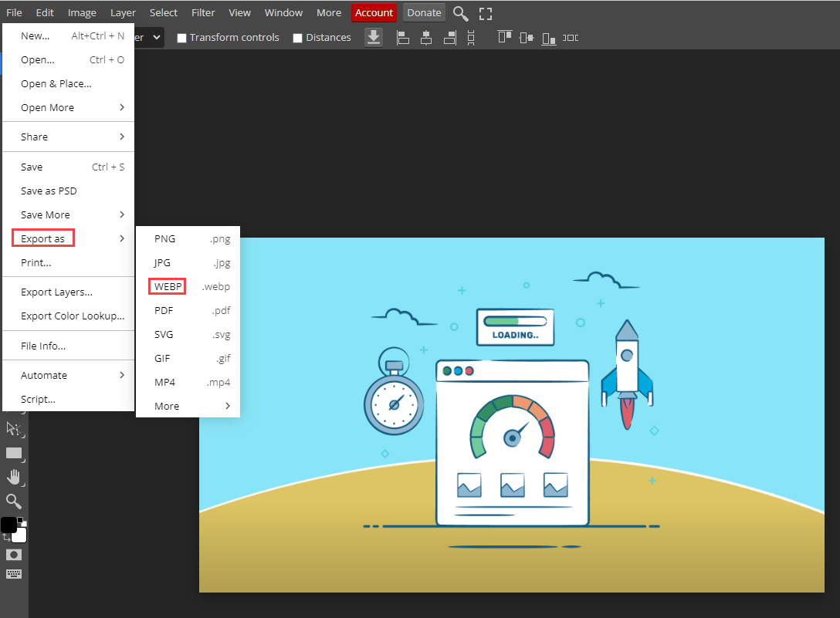840x618 pixels.
Task: Select Save as PSD menu entry
Action: pos(49,191)
